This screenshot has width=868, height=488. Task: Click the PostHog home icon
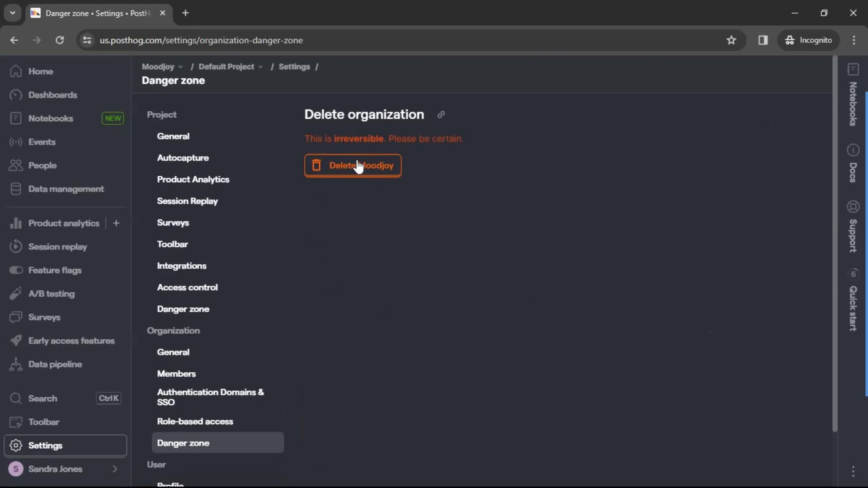pyautogui.click(x=16, y=71)
